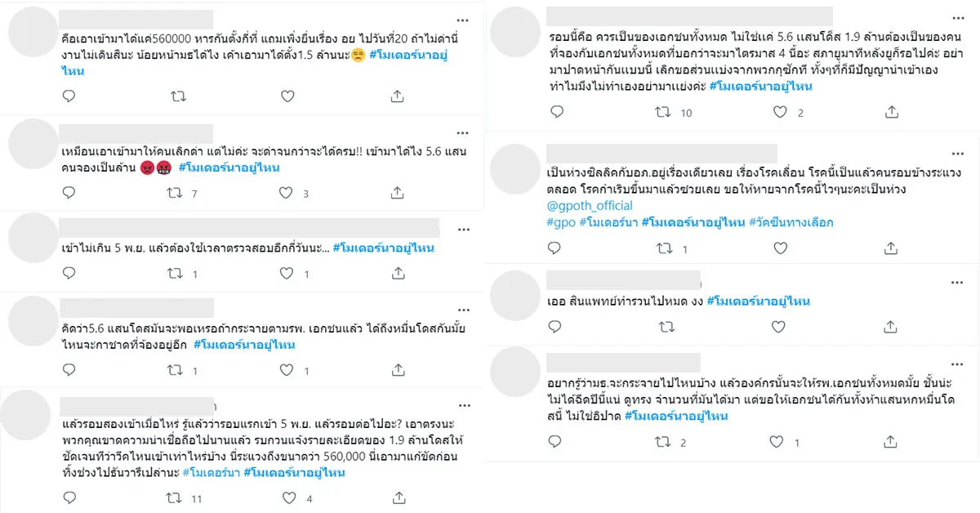Image resolution: width=980 pixels, height=513 pixels.
Task: Like the tweet showing 2 likes
Action: pyautogui.click(x=776, y=113)
